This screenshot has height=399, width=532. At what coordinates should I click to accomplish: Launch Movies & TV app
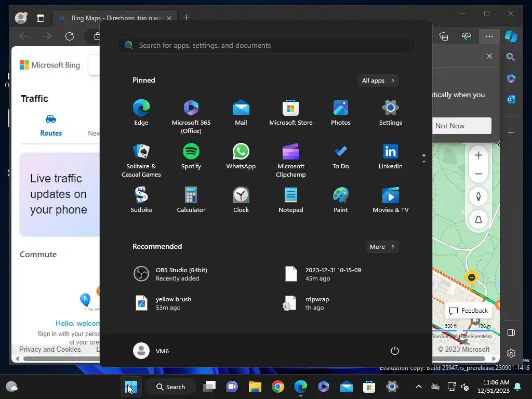(391, 200)
